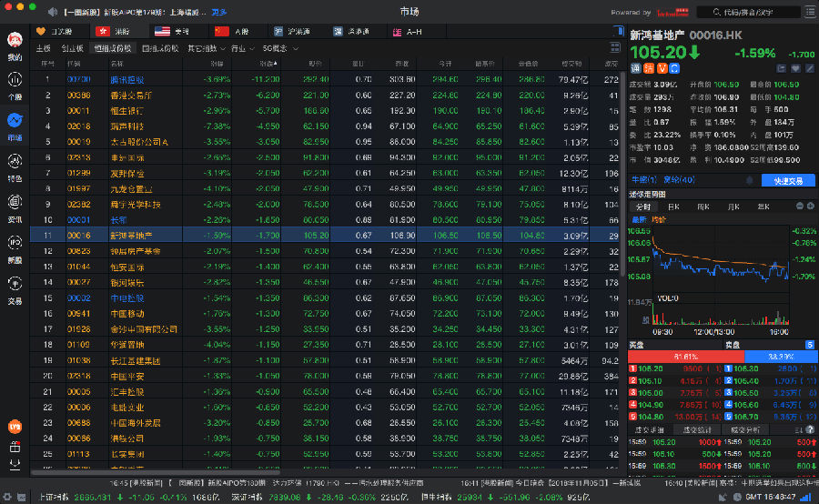Screen dimensions: 819x504
Task: Click the pencil edit icon in quote panel
Action: 810,68
